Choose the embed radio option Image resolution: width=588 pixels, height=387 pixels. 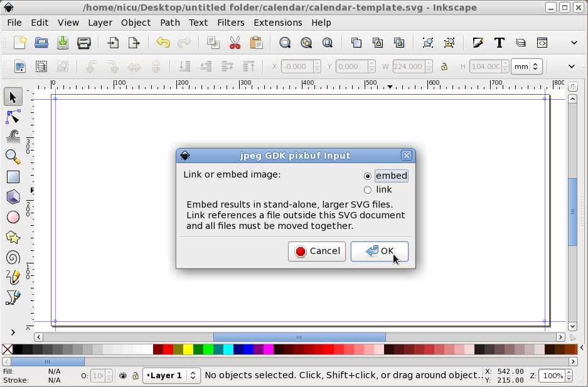[x=368, y=176]
